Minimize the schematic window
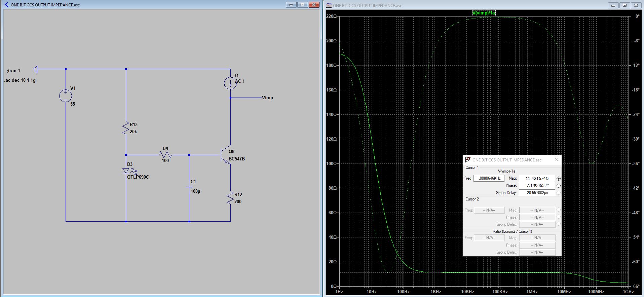The image size is (644, 297). click(x=291, y=5)
